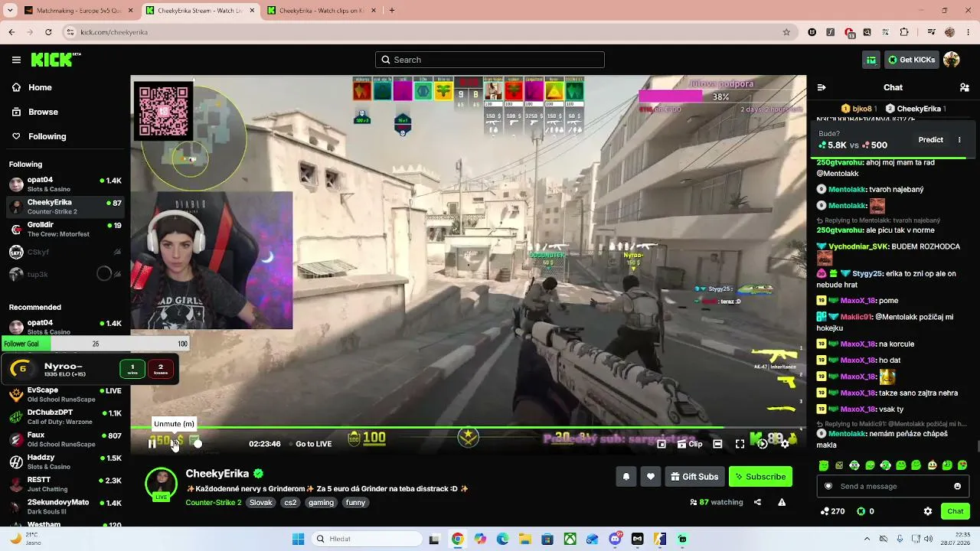Create a Clip of the stream
Image resolution: width=980 pixels, height=551 pixels.
point(689,444)
